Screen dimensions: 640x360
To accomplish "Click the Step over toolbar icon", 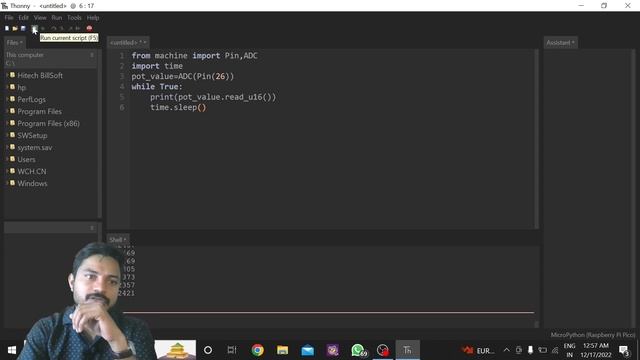I will [x=53, y=28].
